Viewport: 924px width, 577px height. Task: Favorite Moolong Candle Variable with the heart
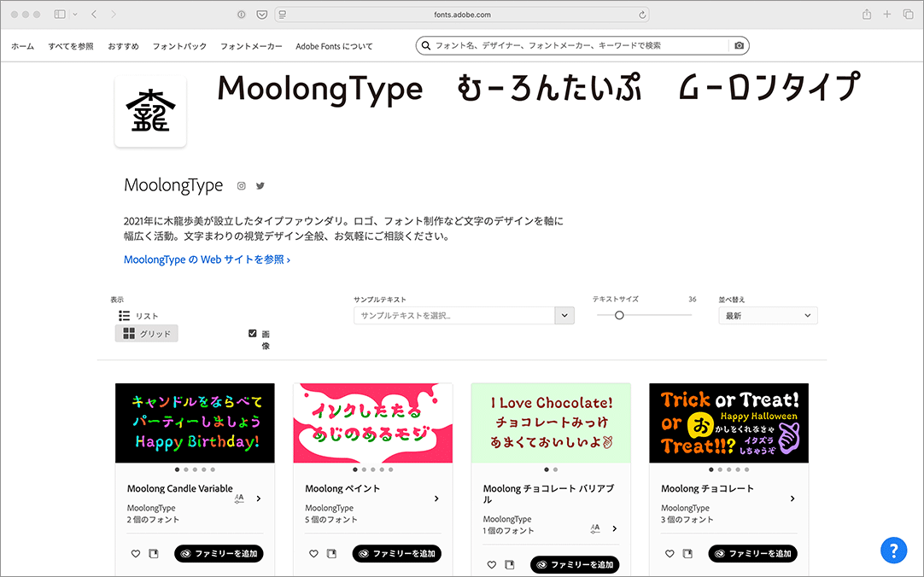(x=136, y=553)
